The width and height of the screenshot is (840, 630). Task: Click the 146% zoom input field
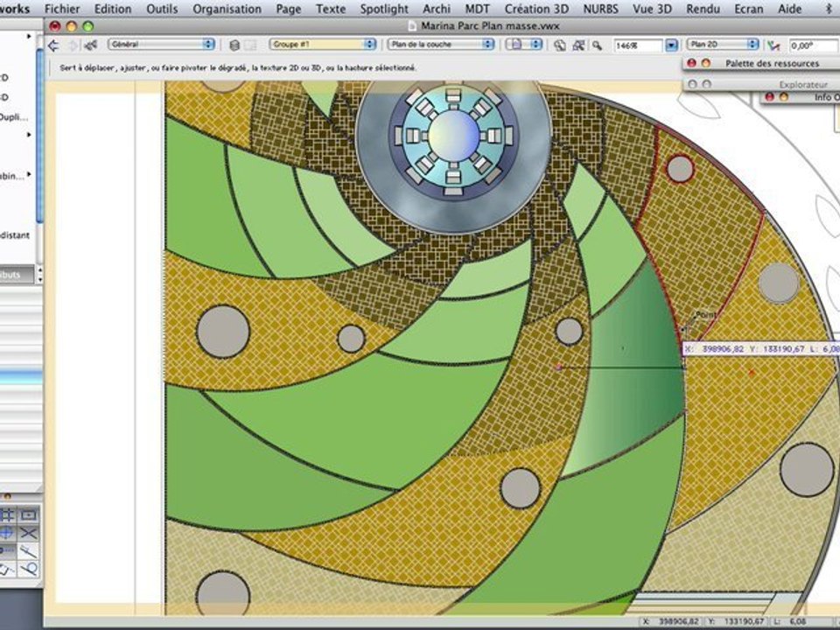pos(638,45)
